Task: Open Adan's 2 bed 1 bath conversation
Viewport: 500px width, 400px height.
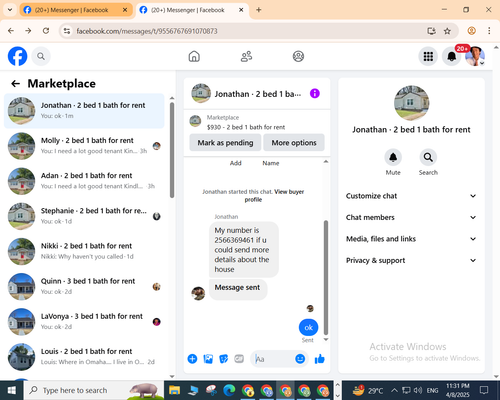Action: (x=84, y=181)
